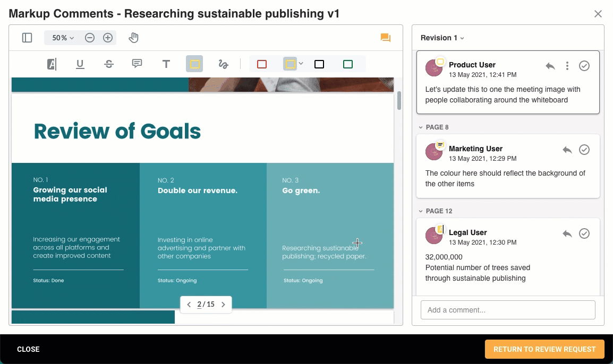Toggle the orange comments panel icon

click(x=386, y=38)
